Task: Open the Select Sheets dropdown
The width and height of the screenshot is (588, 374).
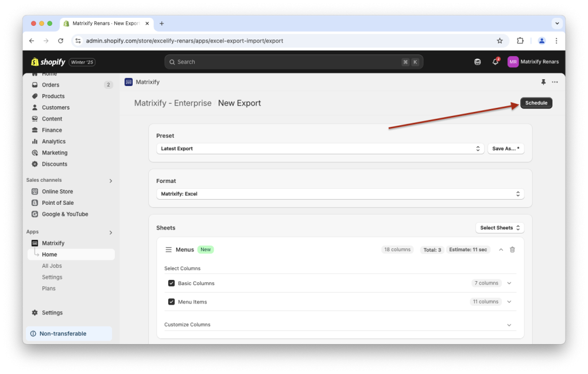Action: tap(500, 227)
